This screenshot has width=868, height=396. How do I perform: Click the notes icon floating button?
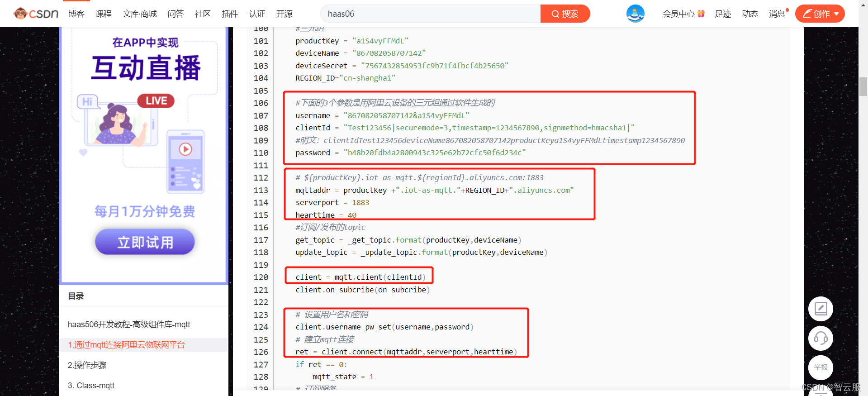(x=821, y=309)
